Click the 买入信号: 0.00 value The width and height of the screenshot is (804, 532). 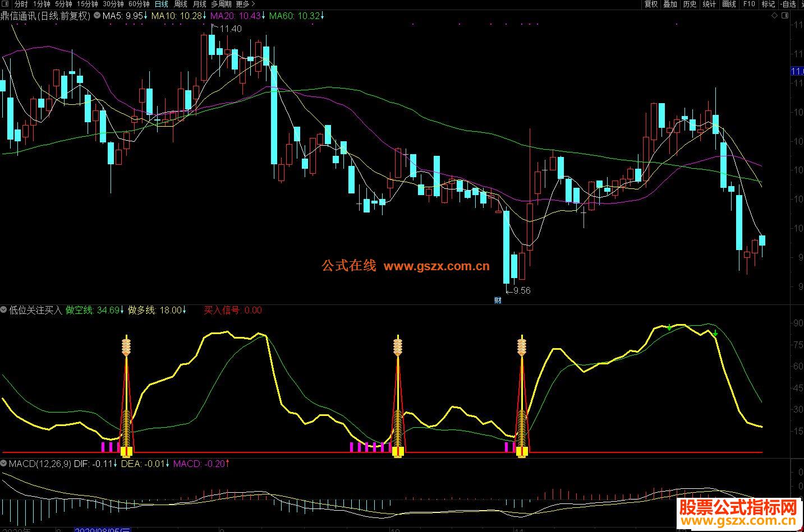pyautogui.click(x=232, y=310)
